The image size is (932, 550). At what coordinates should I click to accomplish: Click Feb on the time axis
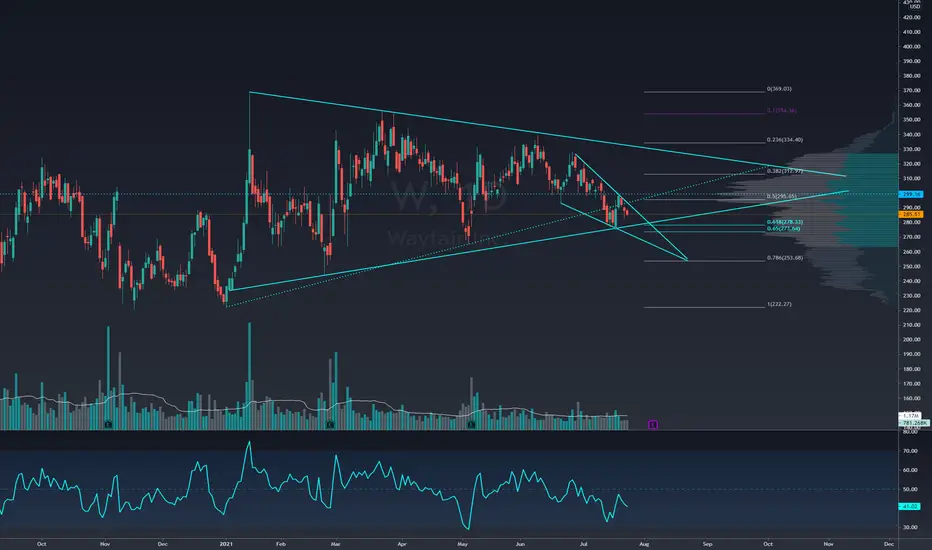click(281, 543)
